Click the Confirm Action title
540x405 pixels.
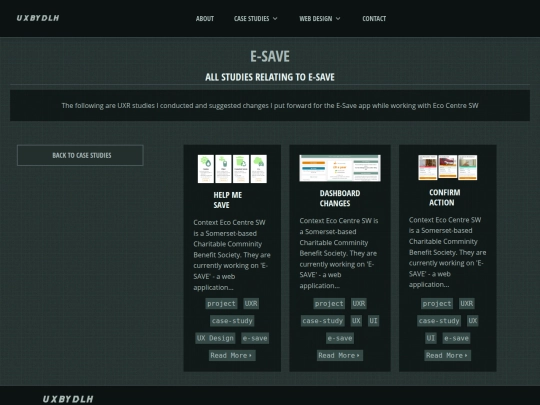(444, 197)
